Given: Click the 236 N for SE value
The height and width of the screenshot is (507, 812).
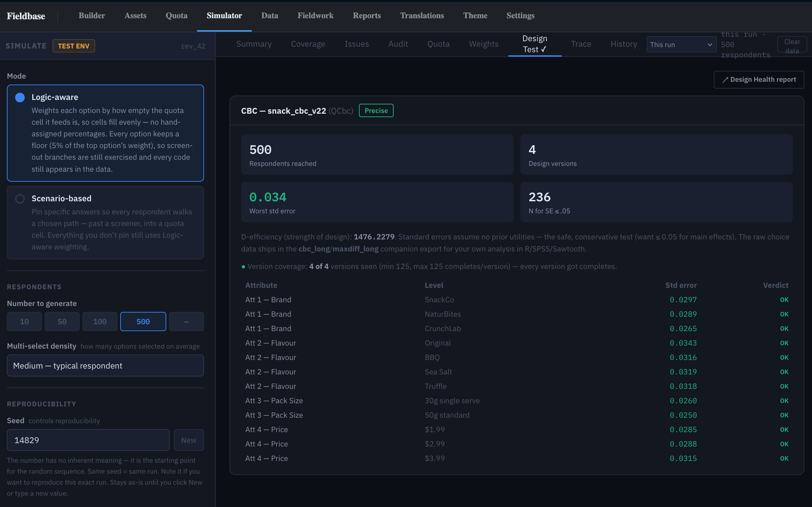Looking at the screenshot, I should pos(540,197).
